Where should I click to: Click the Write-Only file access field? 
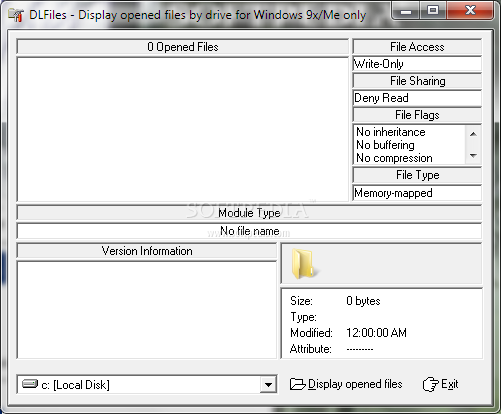coord(417,64)
